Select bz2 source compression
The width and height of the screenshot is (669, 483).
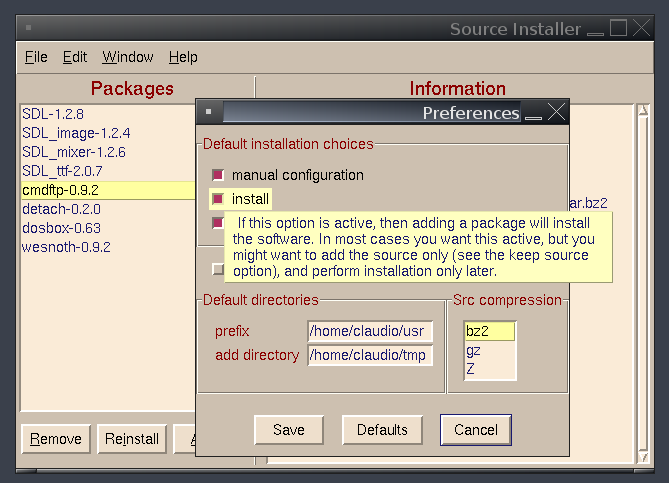pyautogui.click(x=490, y=331)
